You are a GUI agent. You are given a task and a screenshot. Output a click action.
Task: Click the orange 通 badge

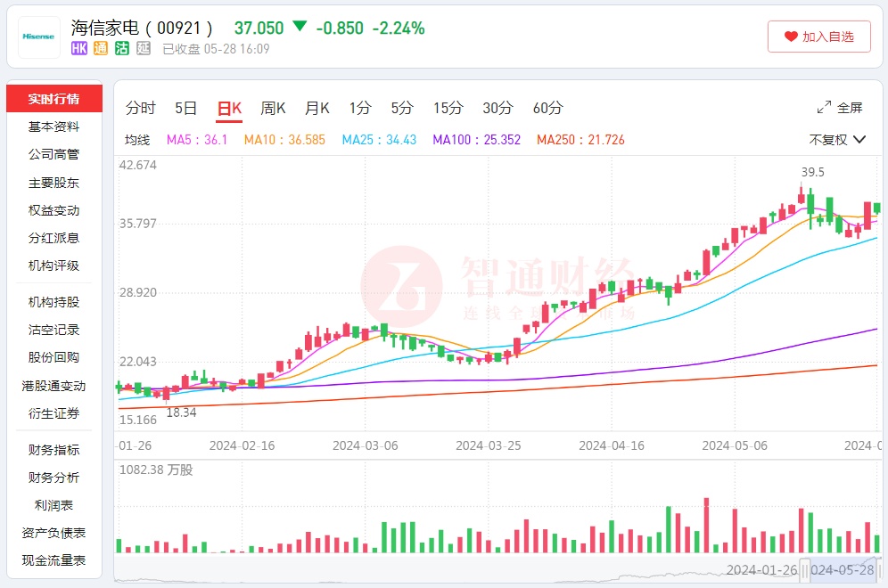pos(101,49)
